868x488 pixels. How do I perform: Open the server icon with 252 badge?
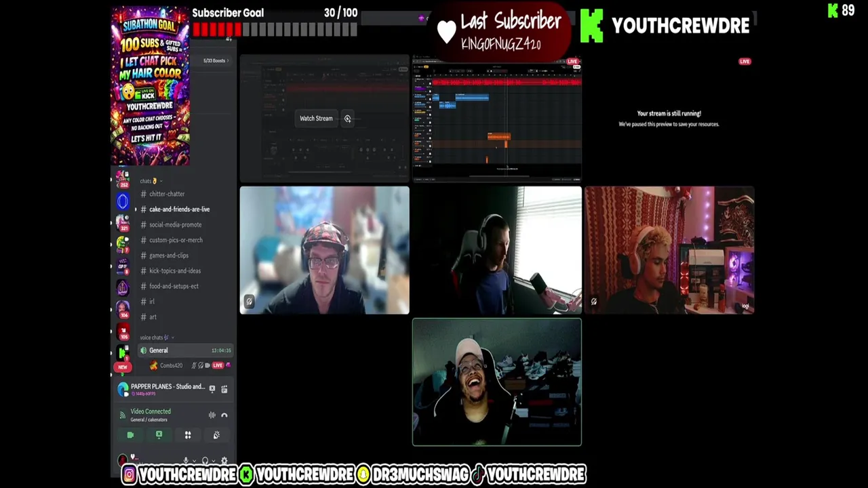(x=123, y=179)
